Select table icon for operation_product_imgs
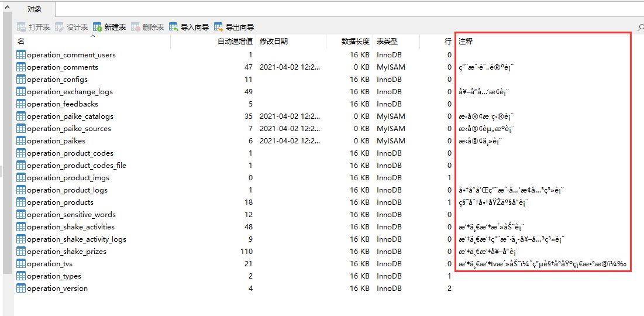 [x=21, y=178]
